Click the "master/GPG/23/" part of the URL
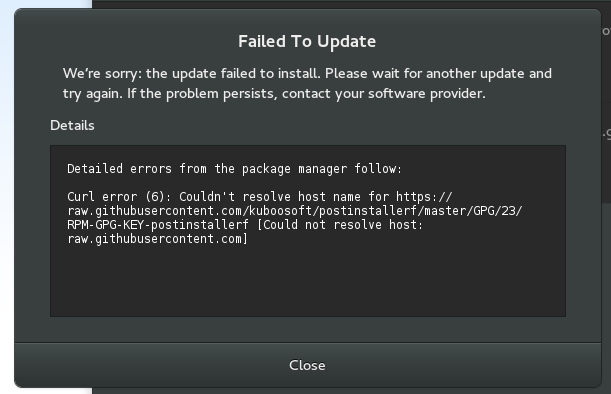Screen dimensions: 611x394 473,211
